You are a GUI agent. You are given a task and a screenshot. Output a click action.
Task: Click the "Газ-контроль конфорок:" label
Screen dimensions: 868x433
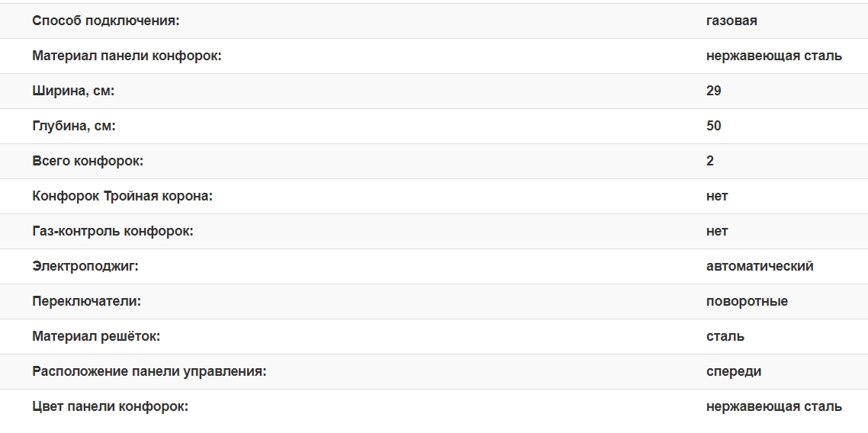pos(113,231)
